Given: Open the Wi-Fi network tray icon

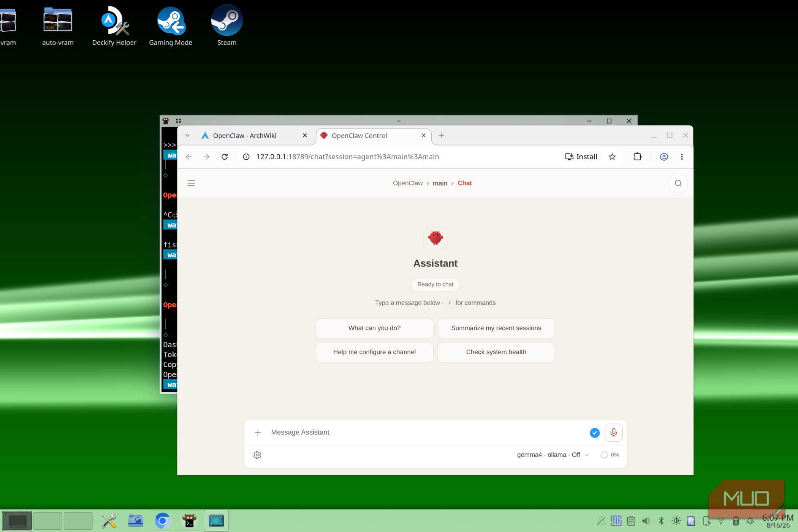Looking at the screenshot, I should (x=721, y=521).
